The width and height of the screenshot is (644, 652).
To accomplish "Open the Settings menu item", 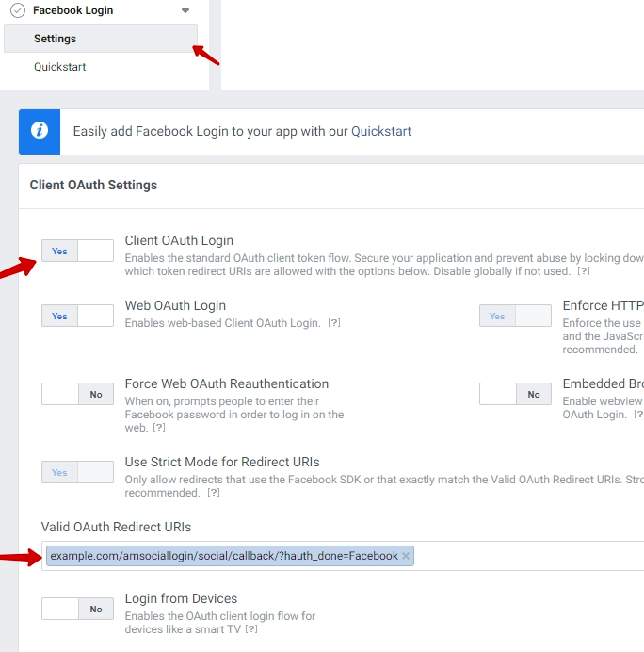I will pos(101,39).
